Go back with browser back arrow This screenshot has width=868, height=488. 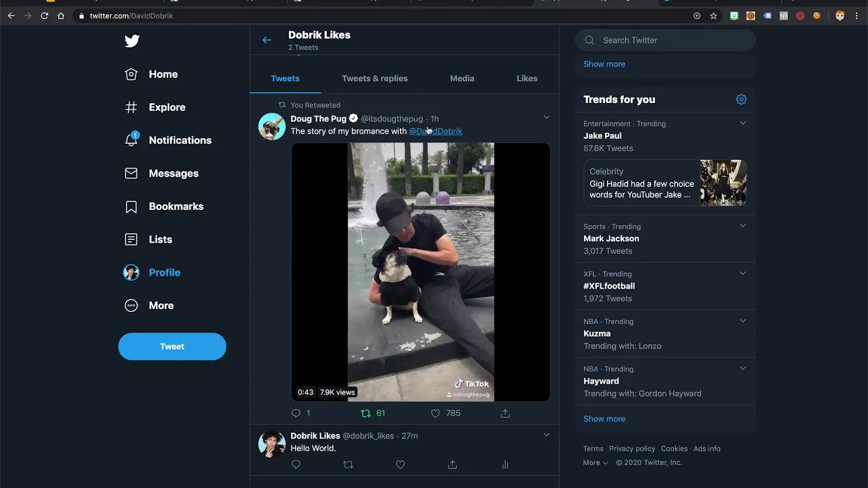tap(11, 16)
